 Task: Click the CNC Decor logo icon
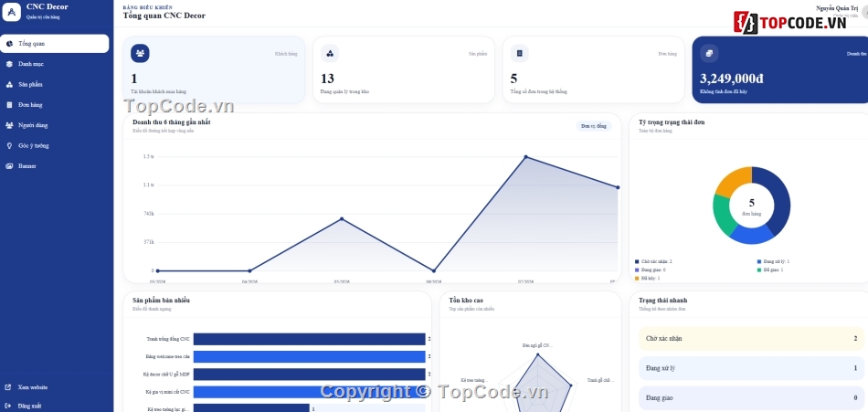click(12, 12)
